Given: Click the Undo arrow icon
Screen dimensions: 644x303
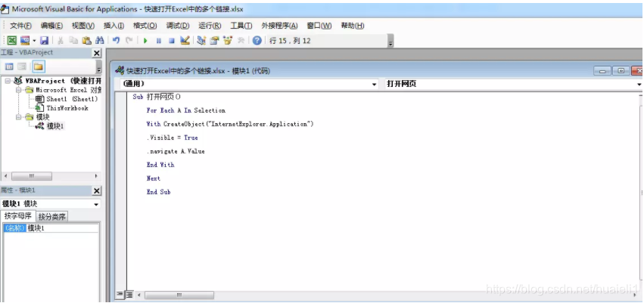Looking at the screenshot, I should coord(117,40).
